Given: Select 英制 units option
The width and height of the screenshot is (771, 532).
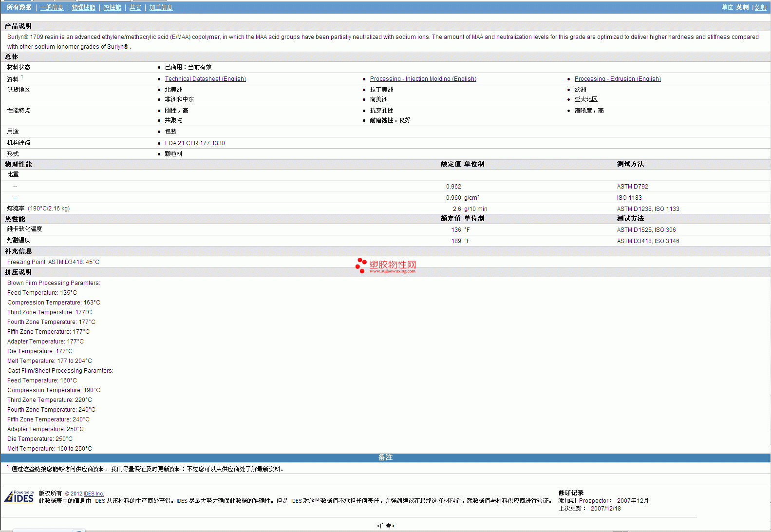Looking at the screenshot, I should click(742, 7).
